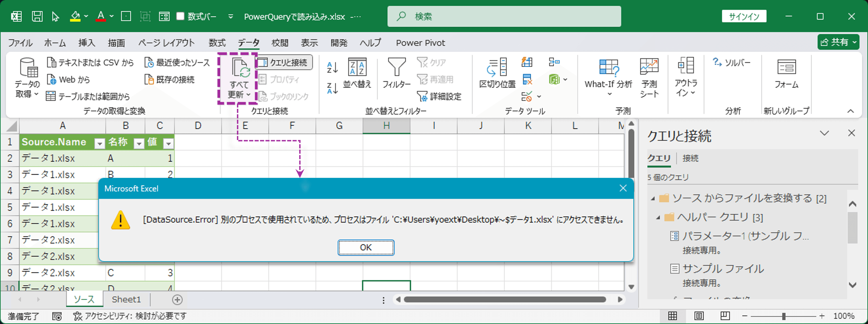Open the フォント色 dropdown arrow

coord(111,16)
